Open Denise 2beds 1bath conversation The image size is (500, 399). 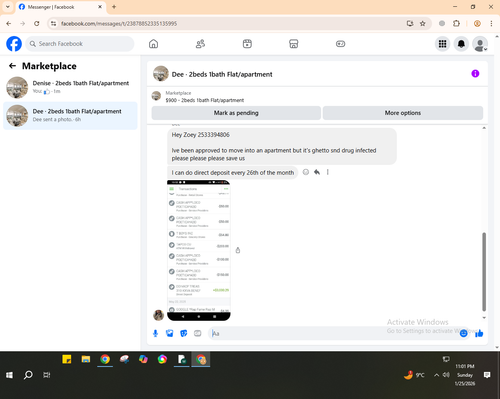pyautogui.click(x=70, y=87)
